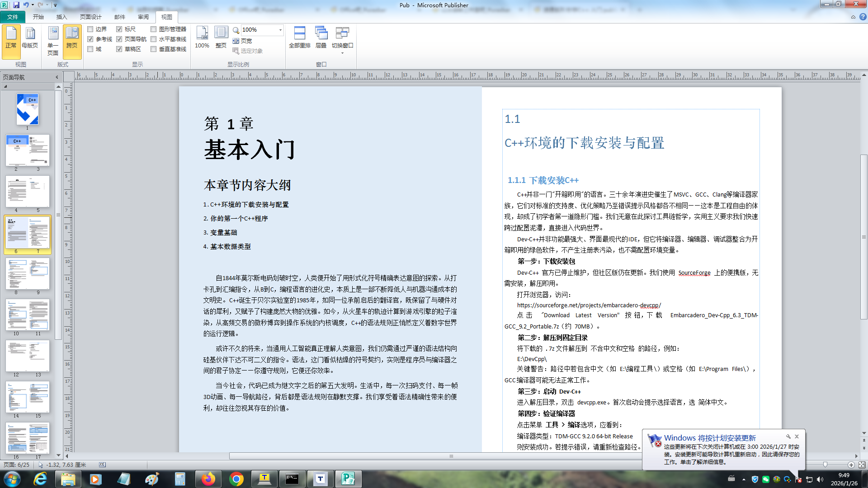868x488 pixels.
Task: Uncheck the Rulers (标尺) checkbox
Action: [x=119, y=29]
